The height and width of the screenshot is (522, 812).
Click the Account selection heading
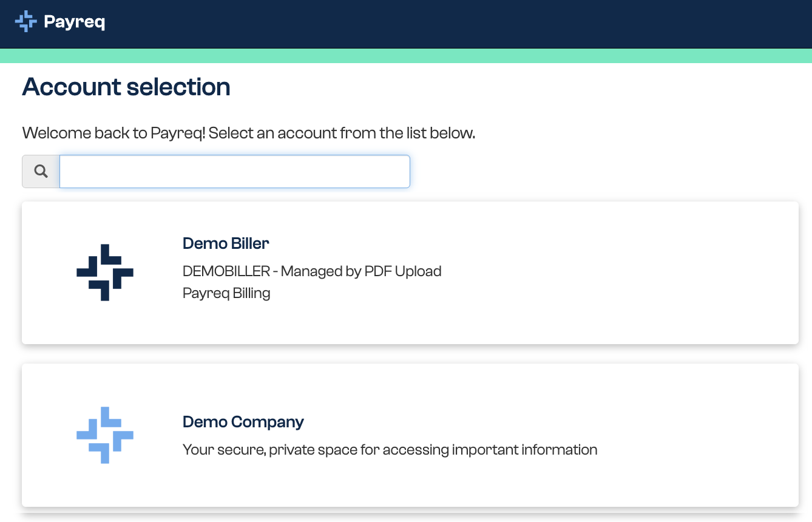[126, 87]
